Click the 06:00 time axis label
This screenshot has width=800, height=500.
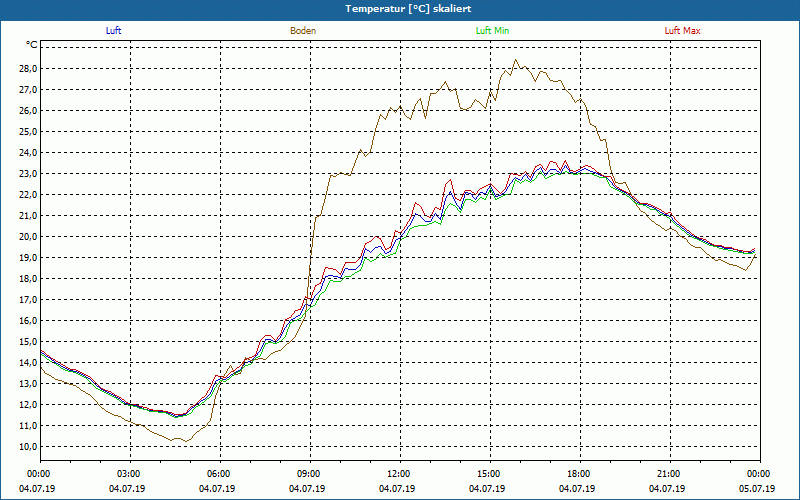(220, 474)
